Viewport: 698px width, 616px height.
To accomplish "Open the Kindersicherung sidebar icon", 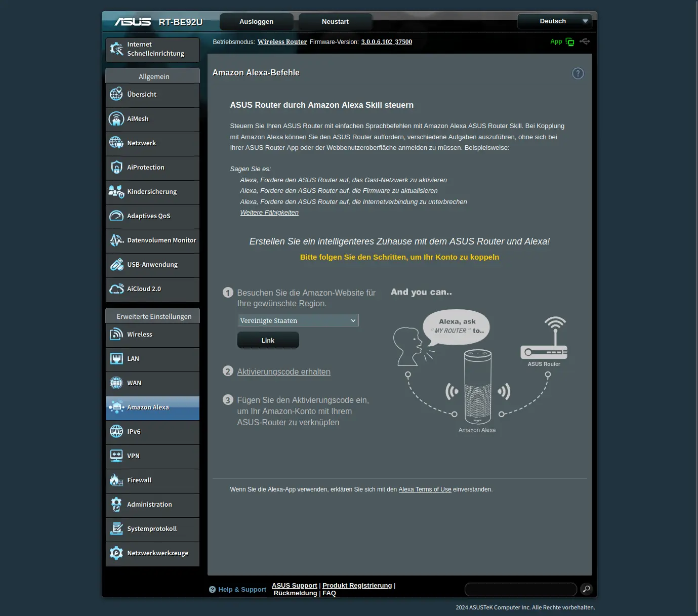I will [116, 192].
